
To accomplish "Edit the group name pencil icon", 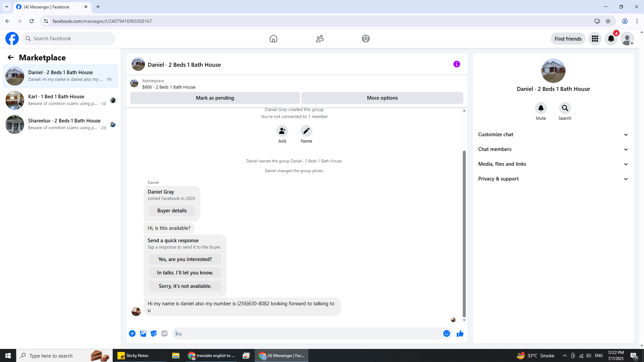I will coord(306,131).
